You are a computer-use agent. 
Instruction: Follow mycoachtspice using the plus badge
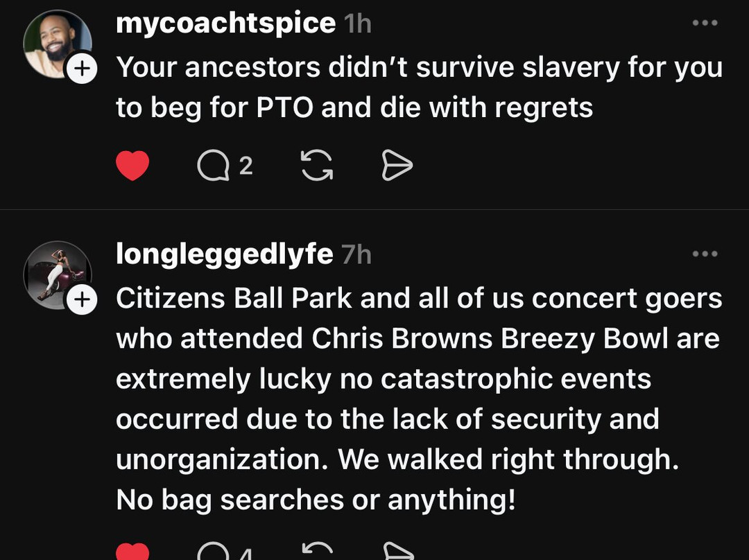[82, 69]
